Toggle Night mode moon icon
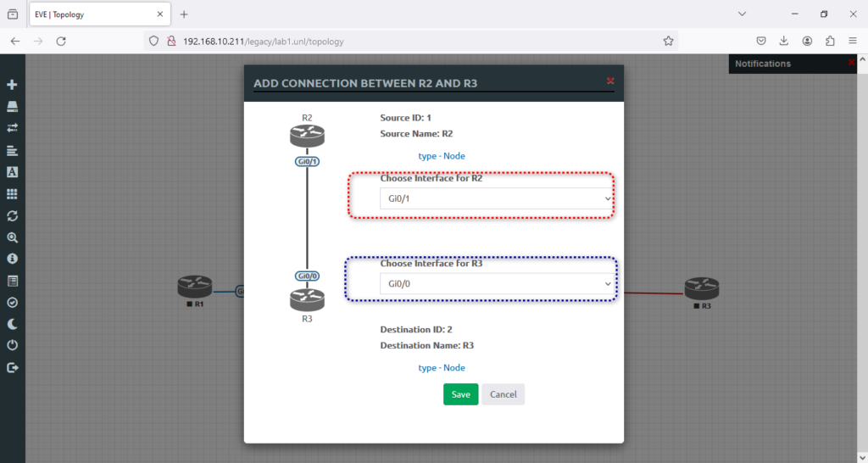 (x=12, y=324)
